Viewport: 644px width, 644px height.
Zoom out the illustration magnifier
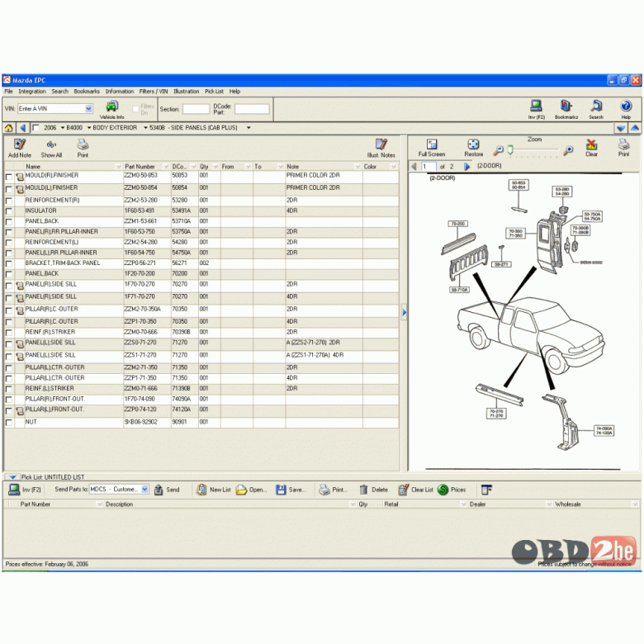(498, 150)
